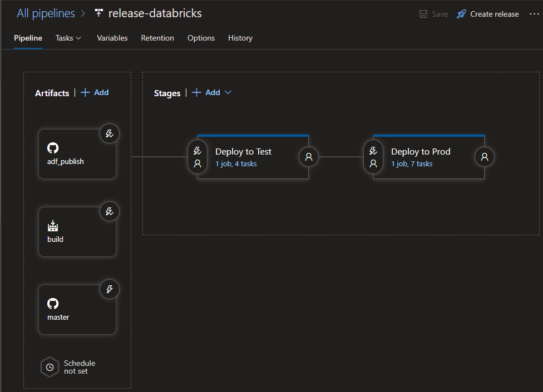Go back to All pipelines
The height and width of the screenshot is (392, 543).
(x=46, y=13)
